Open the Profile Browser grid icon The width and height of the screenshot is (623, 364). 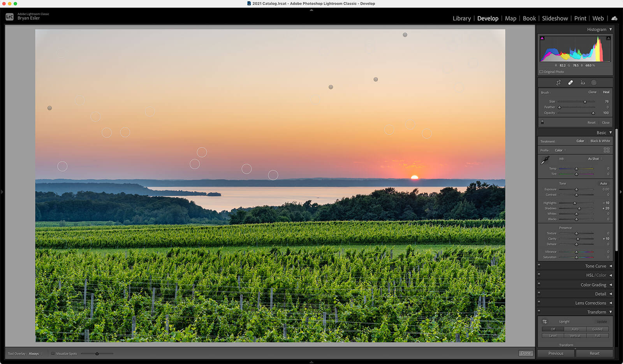click(x=606, y=150)
